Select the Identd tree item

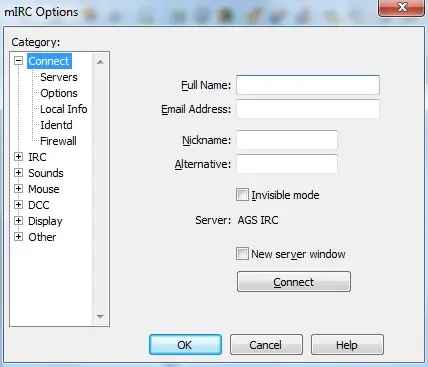(56, 125)
